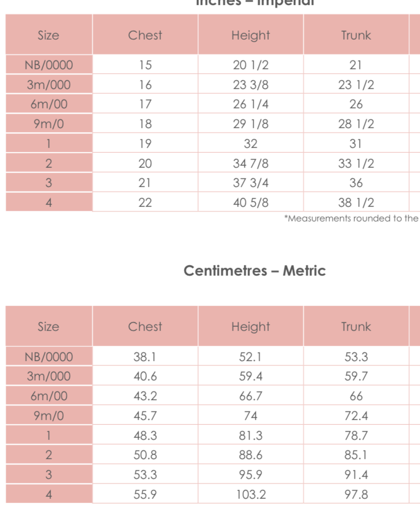This screenshot has height=515, width=420.
Task: Click the measurements rounded footnote text
Action: [x=351, y=218]
